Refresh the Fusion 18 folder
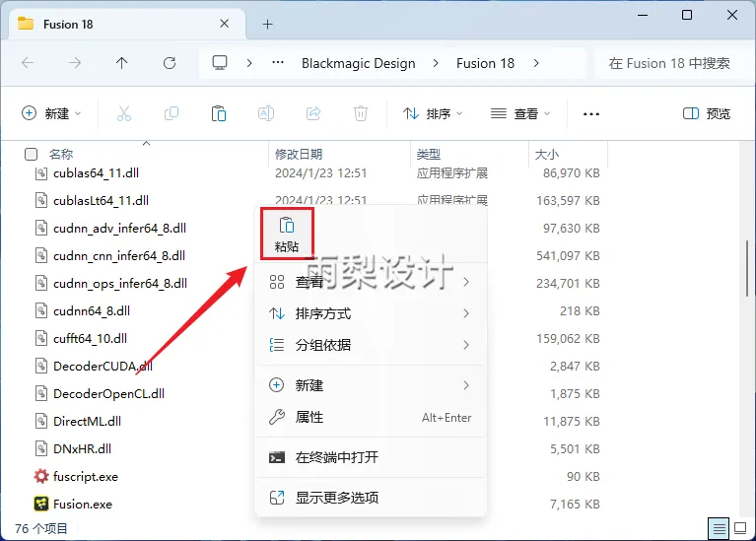This screenshot has width=756, height=541. pos(170,63)
